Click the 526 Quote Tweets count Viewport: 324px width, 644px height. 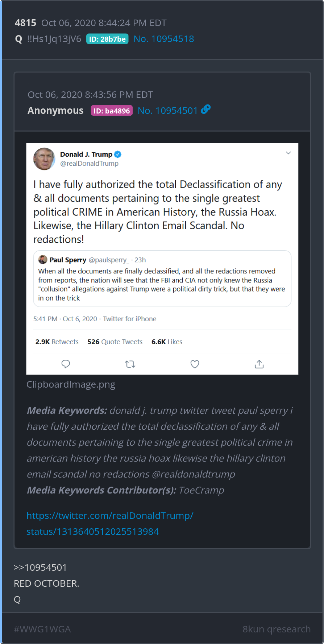[x=115, y=342]
